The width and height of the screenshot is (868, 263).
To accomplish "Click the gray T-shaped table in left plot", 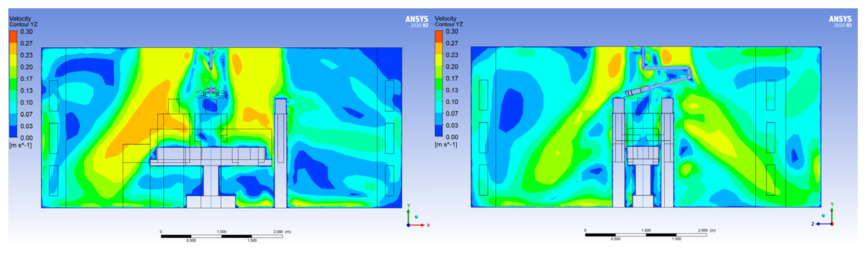I will tap(211, 162).
